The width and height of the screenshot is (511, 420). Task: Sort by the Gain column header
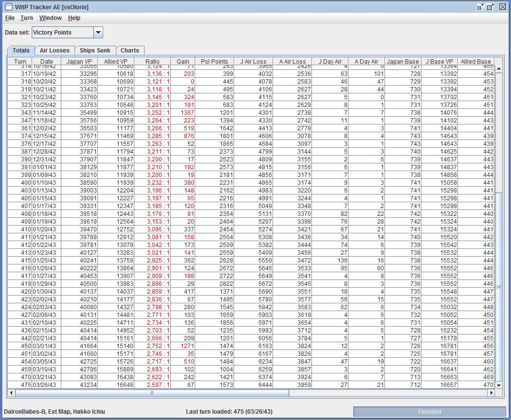pyautogui.click(x=183, y=61)
